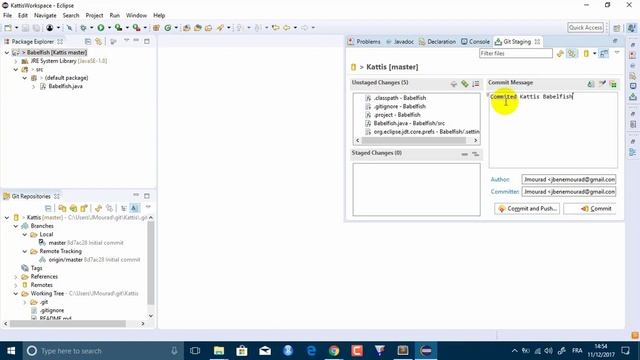Switch to the Console tab

(475, 42)
